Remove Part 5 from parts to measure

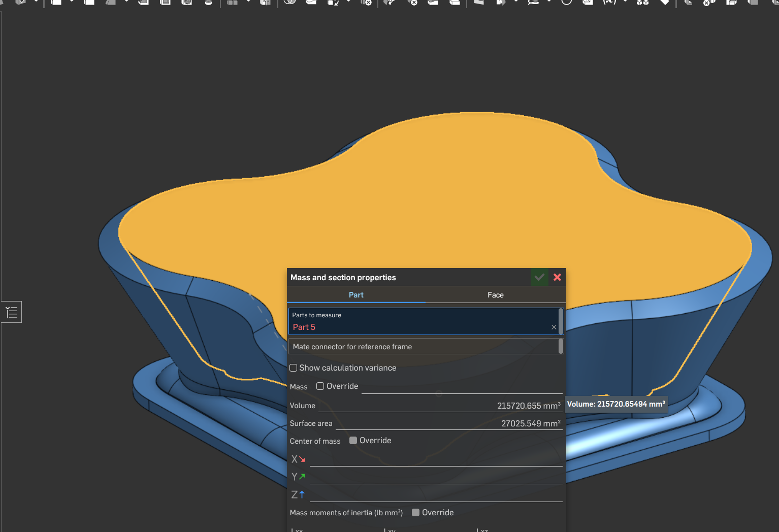554,327
